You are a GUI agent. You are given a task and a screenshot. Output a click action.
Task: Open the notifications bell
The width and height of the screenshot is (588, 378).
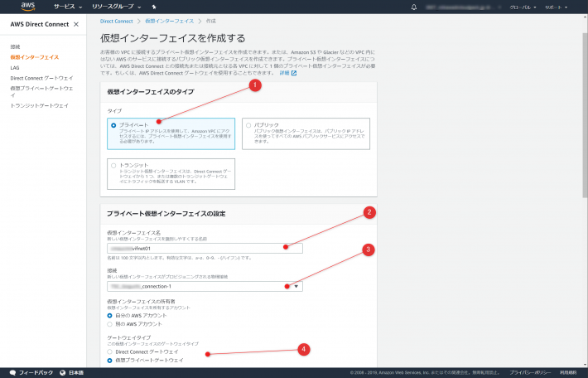[x=414, y=7]
